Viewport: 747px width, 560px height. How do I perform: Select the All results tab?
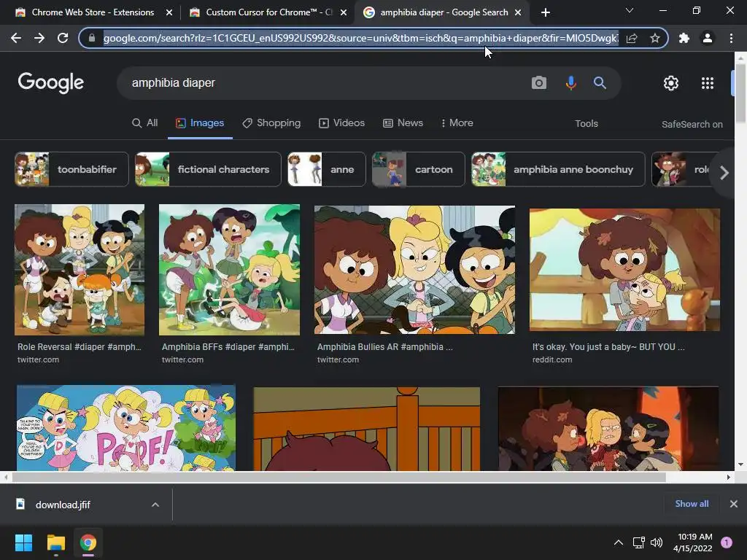(x=145, y=122)
